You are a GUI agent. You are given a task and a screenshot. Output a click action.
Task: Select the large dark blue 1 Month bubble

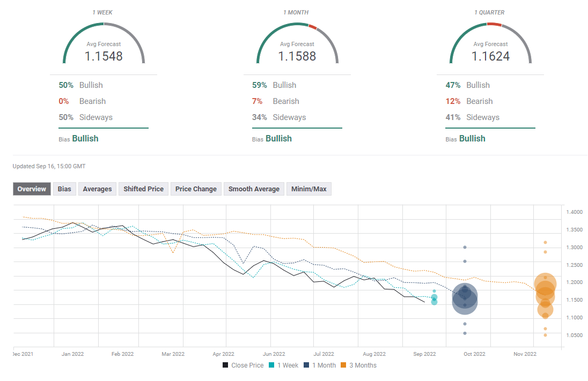[x=465, y=301]
